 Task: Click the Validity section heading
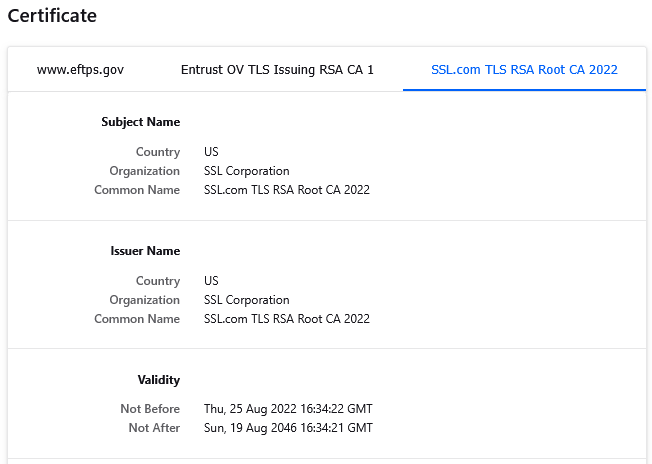click(x=159, y=380)
